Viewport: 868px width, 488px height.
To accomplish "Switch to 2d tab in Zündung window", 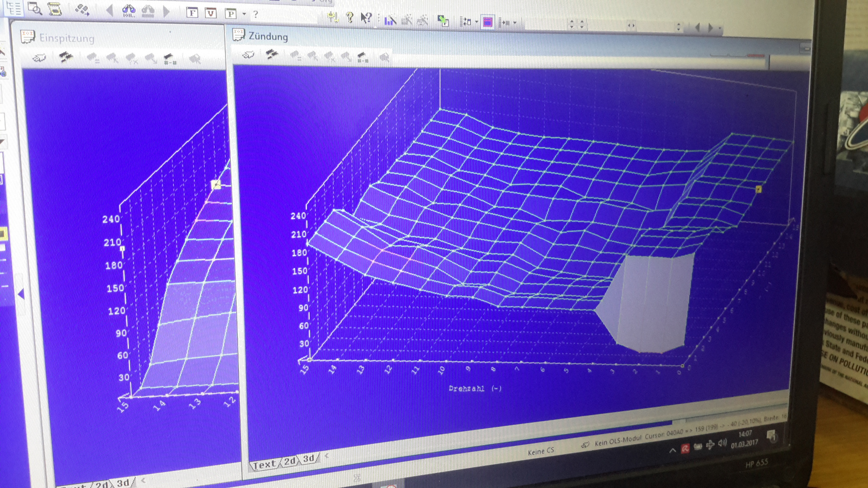I will tap(290, 461).
